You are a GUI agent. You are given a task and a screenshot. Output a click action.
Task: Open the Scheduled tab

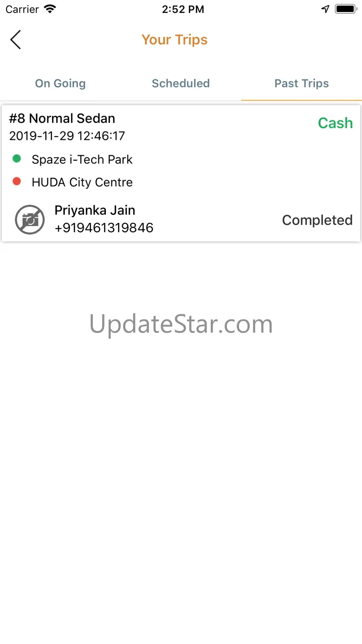coord(181,84)
